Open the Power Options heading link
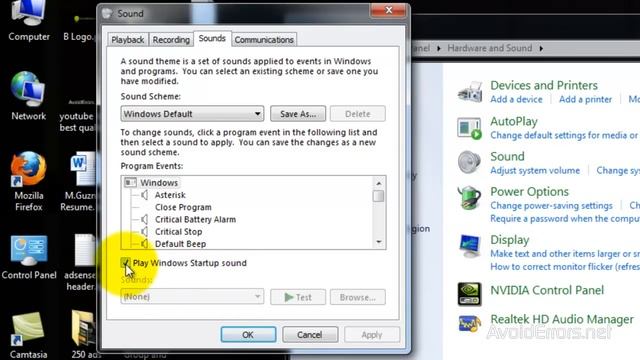 529,191
